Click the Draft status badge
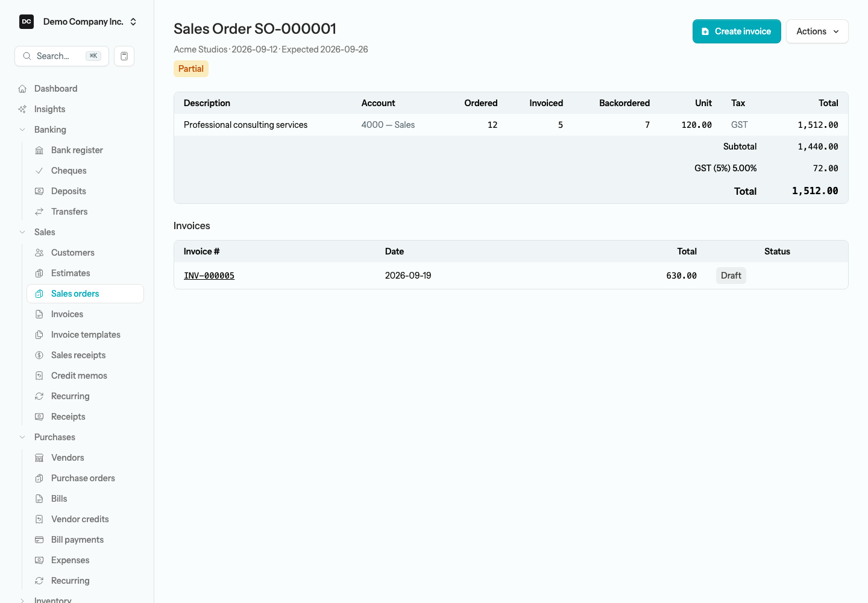868x603 pixels. click(731, 276)
